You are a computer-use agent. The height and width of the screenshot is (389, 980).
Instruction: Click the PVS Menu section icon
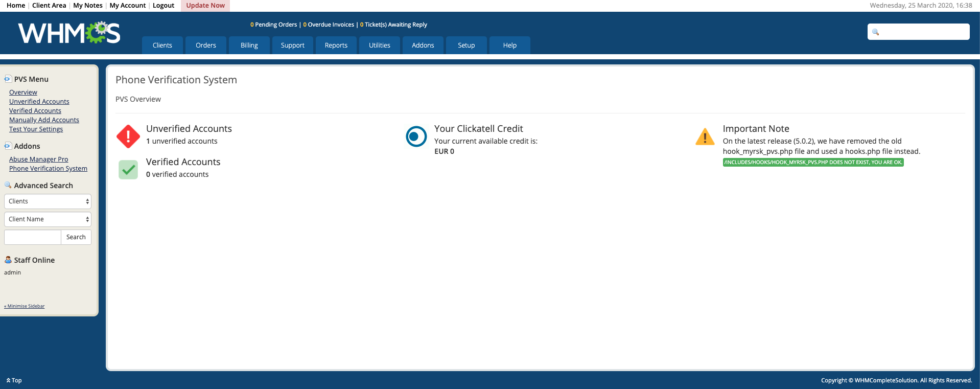(x=8, y=79)
